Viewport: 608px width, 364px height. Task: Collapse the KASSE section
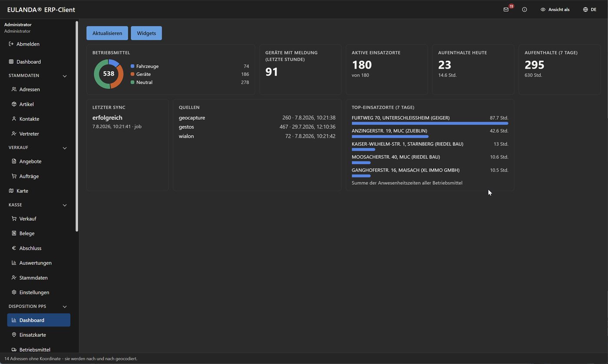coord(65,205)
